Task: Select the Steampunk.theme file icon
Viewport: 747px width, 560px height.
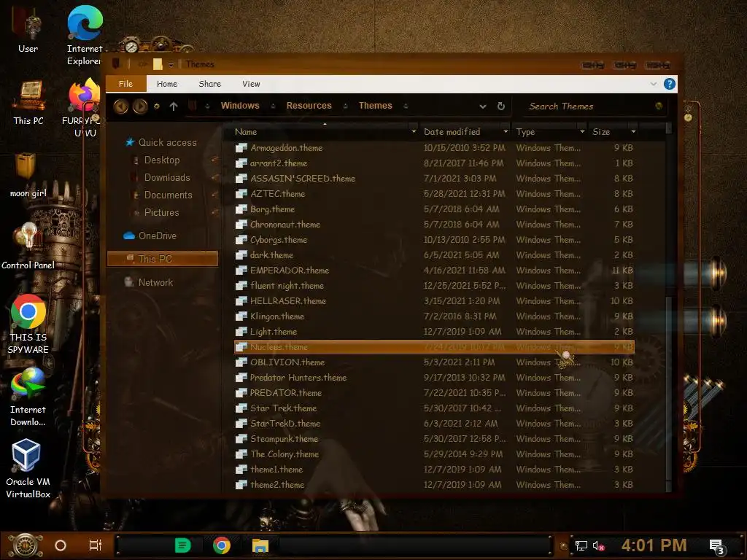Action: pos(241,439)
